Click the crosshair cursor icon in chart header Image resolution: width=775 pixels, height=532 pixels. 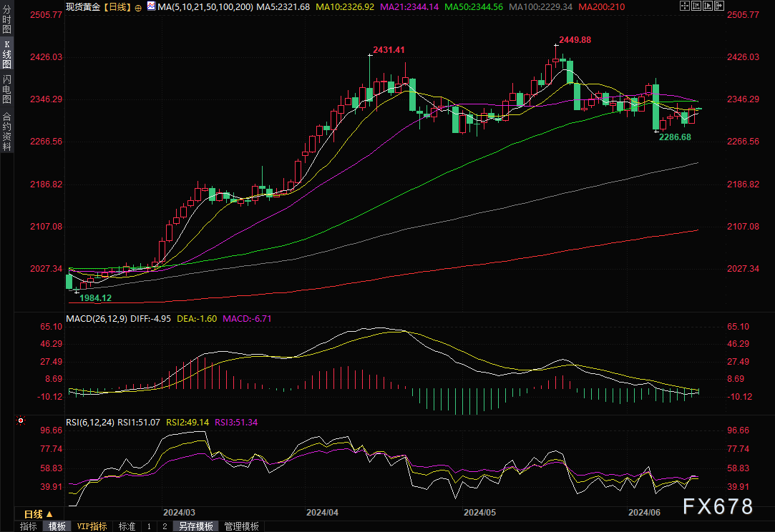coord(685,6)
